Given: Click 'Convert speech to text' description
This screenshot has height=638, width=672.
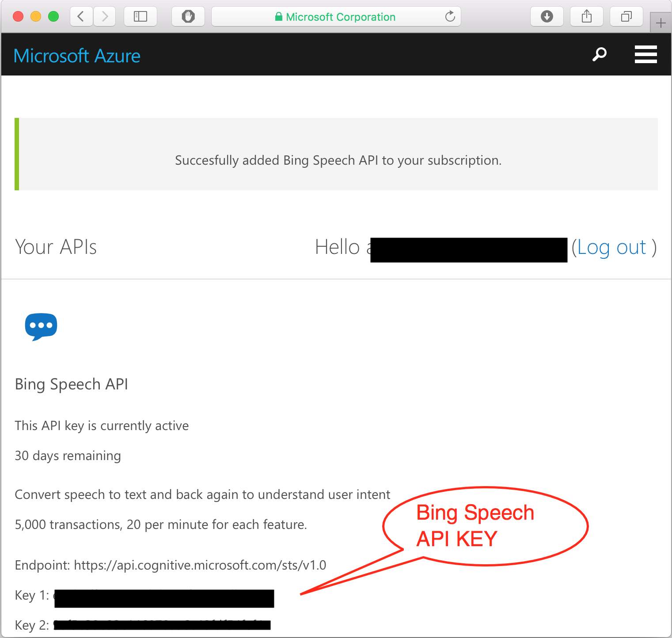Looking at the screenshot, I should point(202,495).
